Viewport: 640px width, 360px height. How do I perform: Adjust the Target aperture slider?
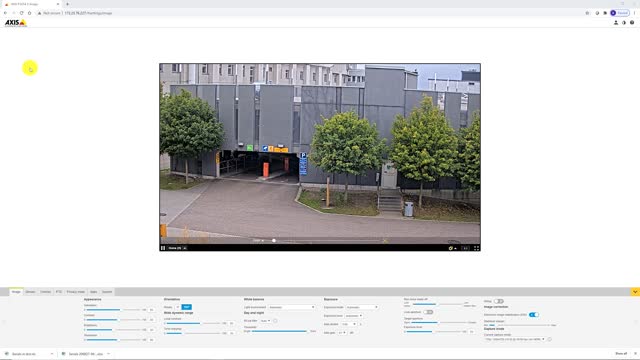439,322
